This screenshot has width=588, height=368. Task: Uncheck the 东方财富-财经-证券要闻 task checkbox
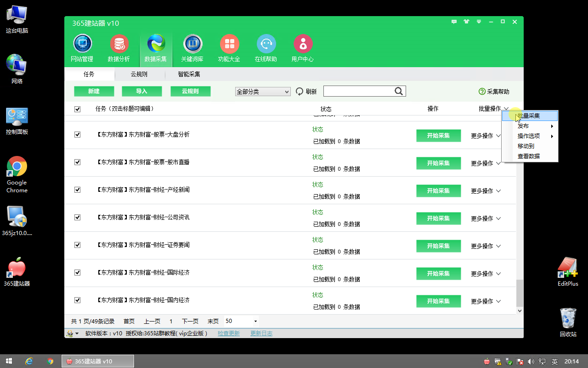click(x=77, y=245)
